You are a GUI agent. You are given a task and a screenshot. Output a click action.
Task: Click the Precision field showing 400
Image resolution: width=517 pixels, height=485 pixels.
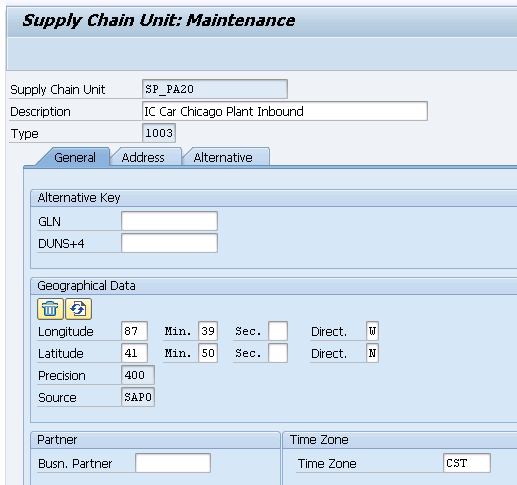tap(138, 375)
